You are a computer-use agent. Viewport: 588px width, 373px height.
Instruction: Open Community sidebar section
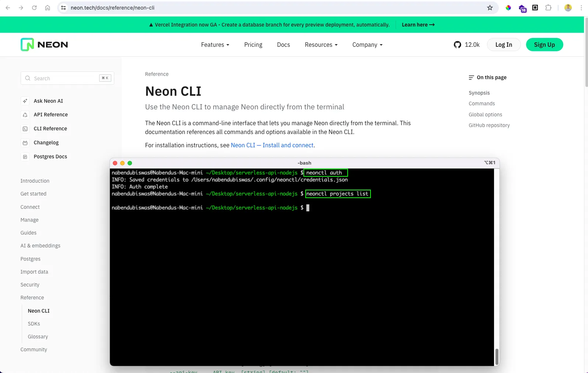[34, 349]
